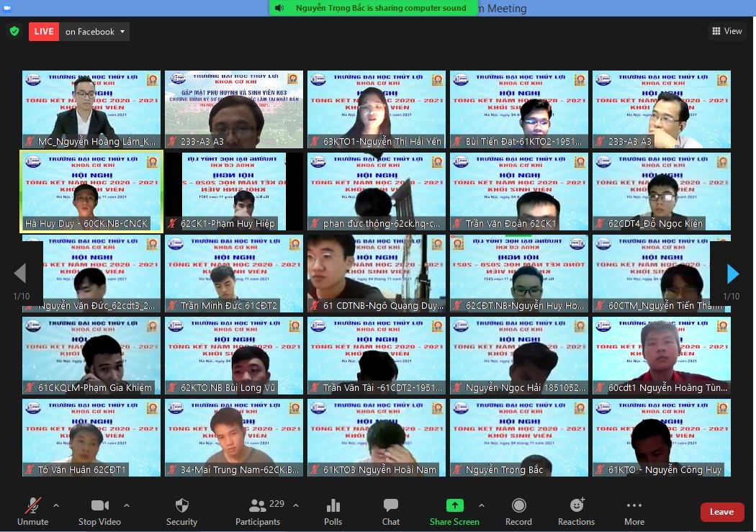Open the Polls icon
This screenshot has width=756, height=532.
(x=333, y=511)
